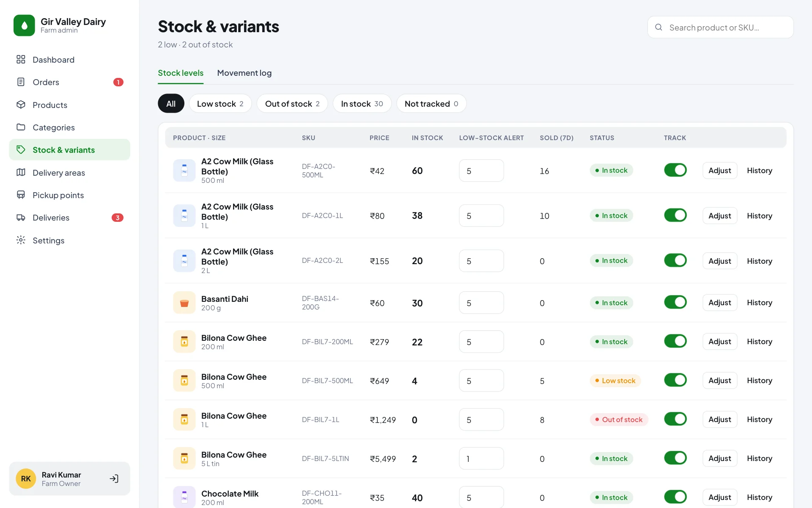Click the Basanti Dahi product thumbnail
812x508 pixels.
184,303
